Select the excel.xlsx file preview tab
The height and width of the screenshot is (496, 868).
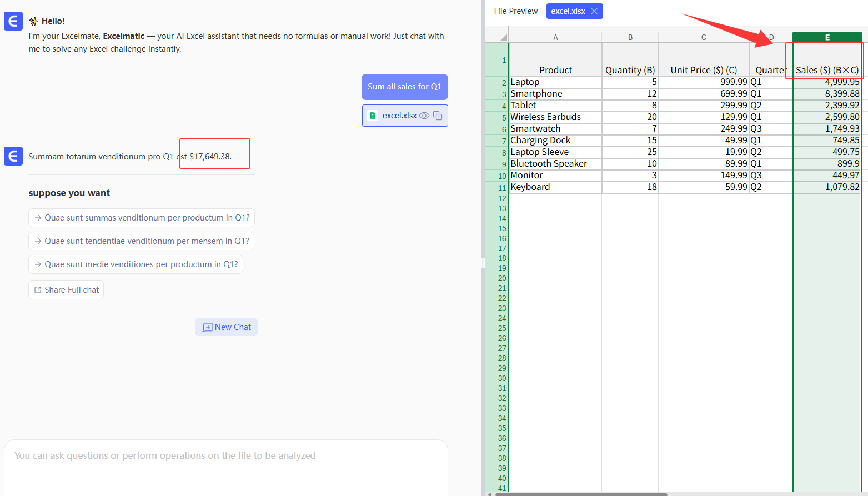coord(568,11)
